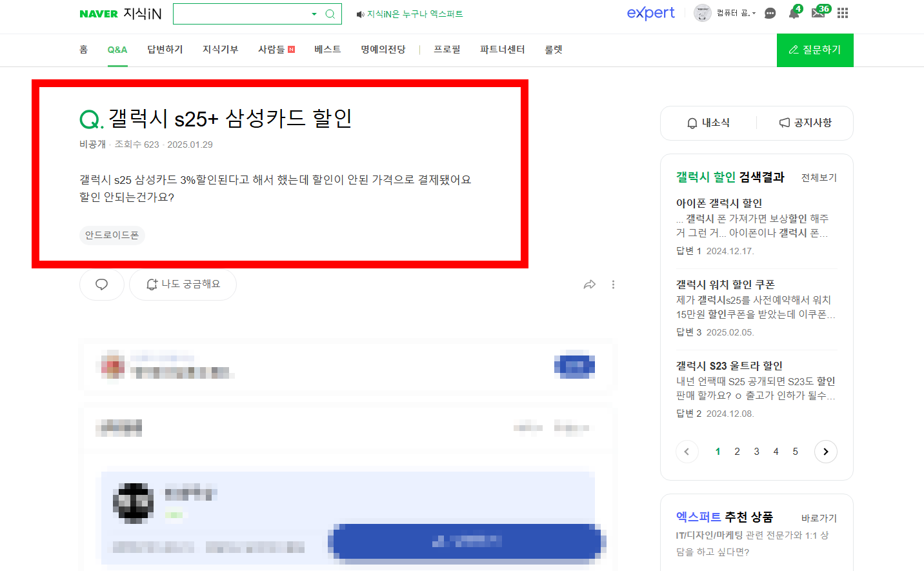The width and height of the screenshot is (924, 571).
Task: Click the green 질문하기 button
Action: point(815,50)
